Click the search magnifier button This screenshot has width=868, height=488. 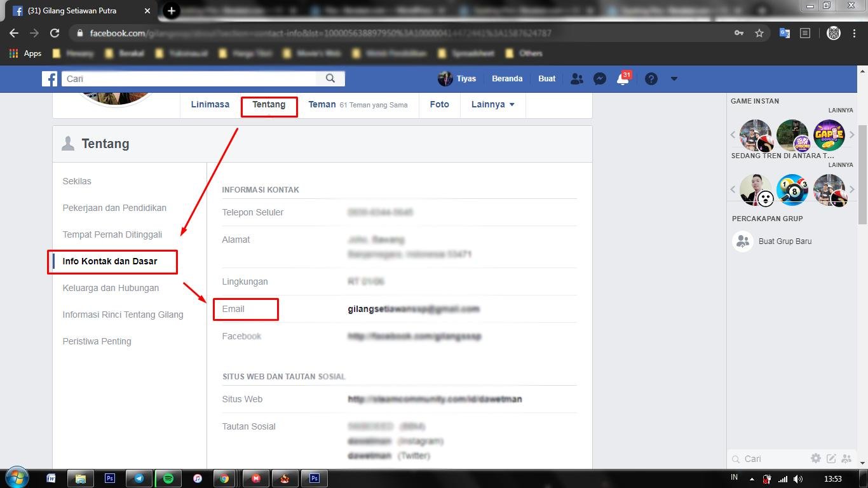pyautogui.click(x=330, y=79)
